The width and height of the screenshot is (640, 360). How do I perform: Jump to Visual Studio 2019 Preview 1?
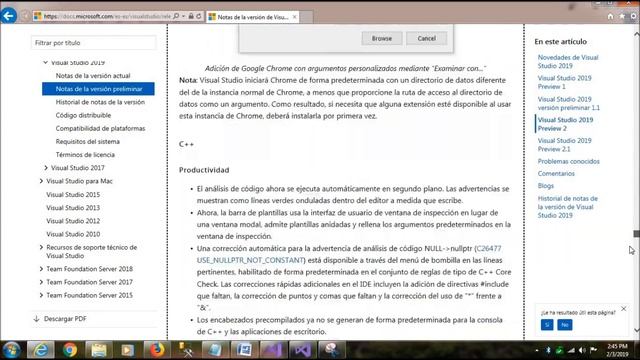(x=564, y=82)
